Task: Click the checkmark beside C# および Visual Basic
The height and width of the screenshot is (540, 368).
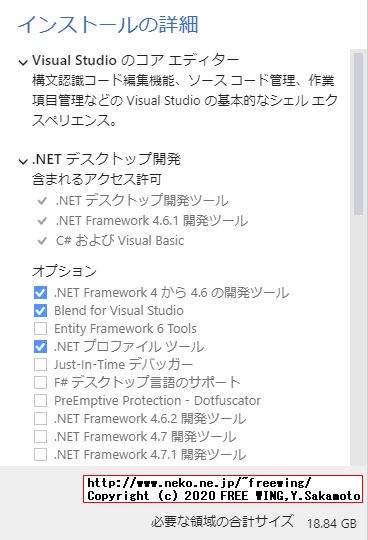Action: 42,241
